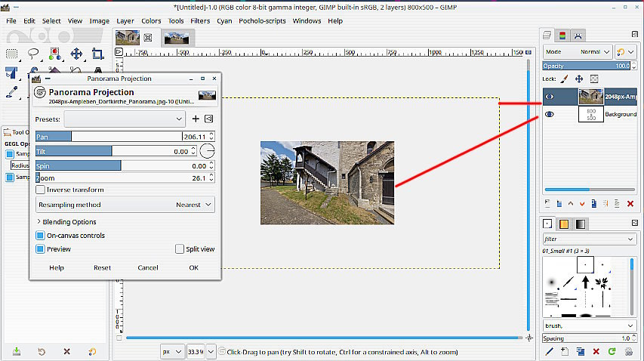Uncheck the Preview checkbox
The image size is (644, 361).
[x=40, y=249]
